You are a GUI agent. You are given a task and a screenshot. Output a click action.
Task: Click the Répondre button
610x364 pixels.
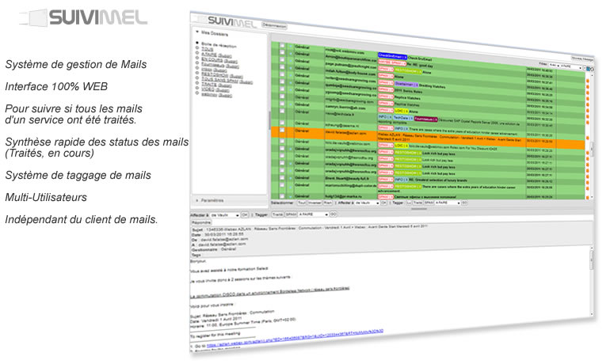(x=201, y=222)
